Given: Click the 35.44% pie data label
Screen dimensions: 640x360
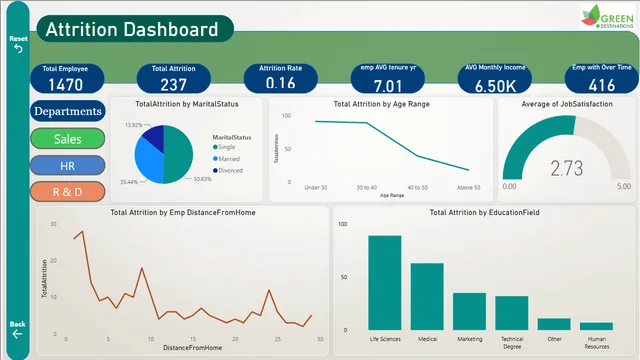Looking at the screenshot, I should [129, 182].
